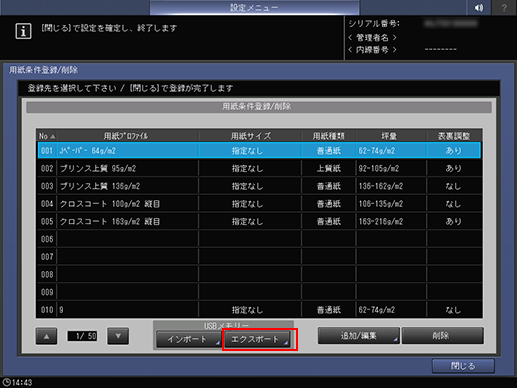The image size is (517, 388).
Task: Select row 010 named 9
Action: coord(259,310)
